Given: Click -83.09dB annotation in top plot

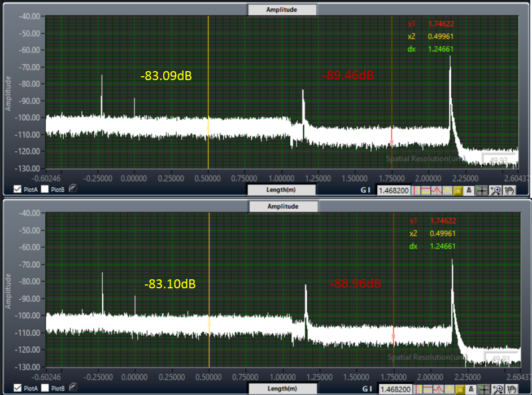Looking at the screenshot, I should pyautogui.click(x=166, y=76).
